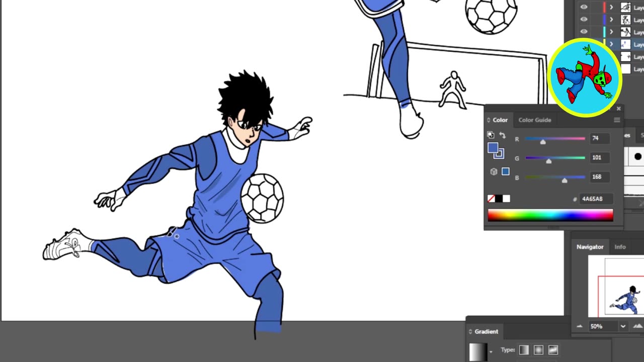Open the Color panel hamburger menu

[617, 120]
